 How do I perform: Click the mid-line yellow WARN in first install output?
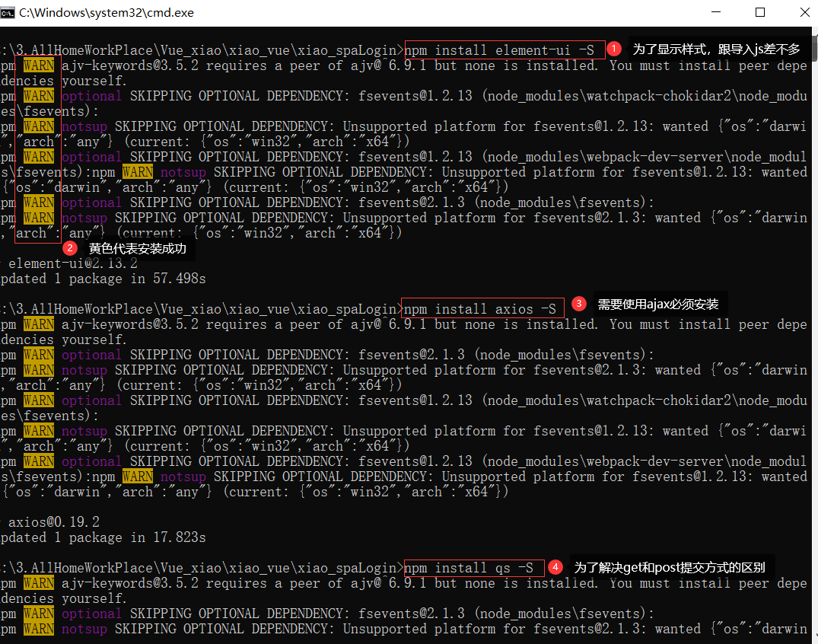click(138, 172)
